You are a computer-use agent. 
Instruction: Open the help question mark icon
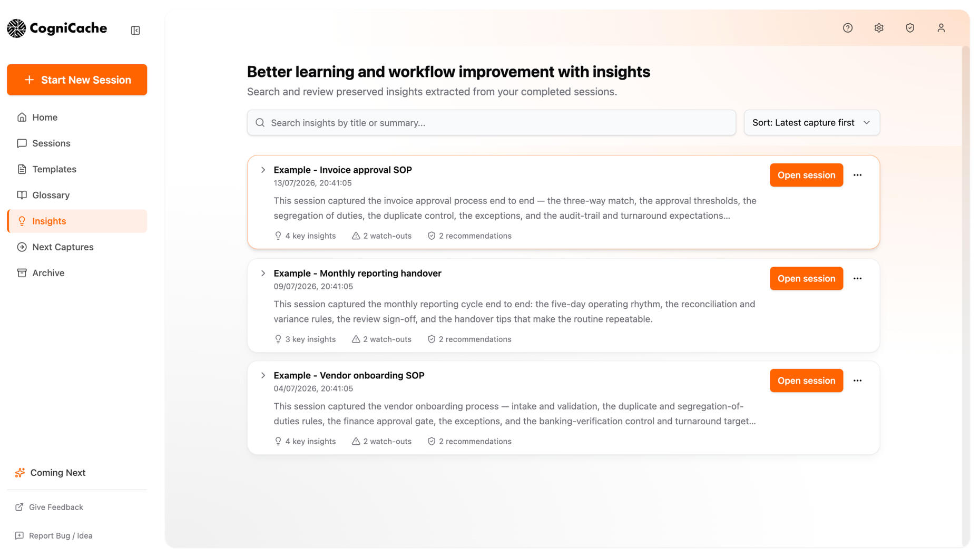(848, 28)
